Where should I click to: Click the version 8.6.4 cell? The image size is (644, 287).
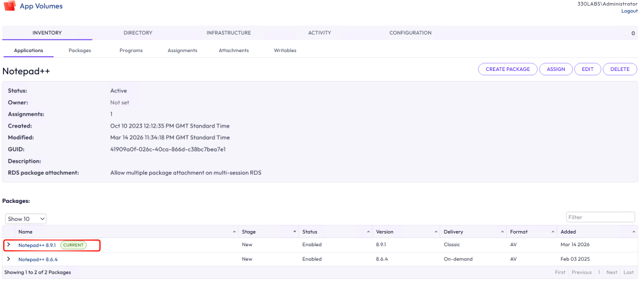[383, 259]
